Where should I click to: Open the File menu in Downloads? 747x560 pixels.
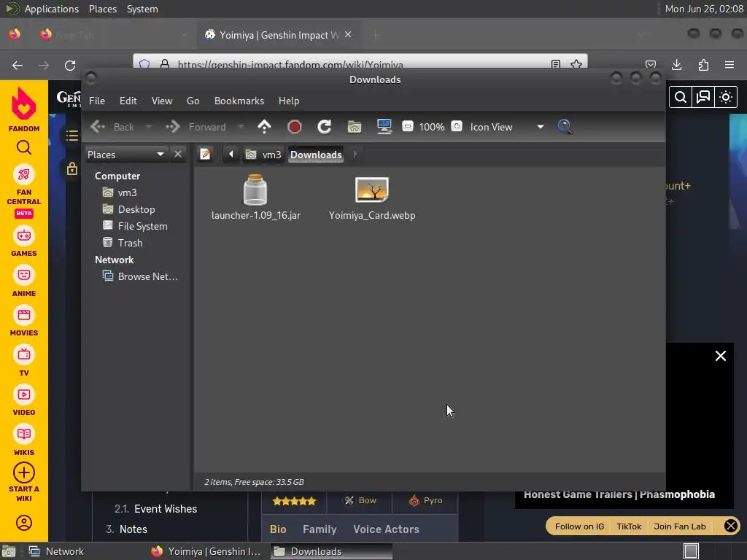97,101
